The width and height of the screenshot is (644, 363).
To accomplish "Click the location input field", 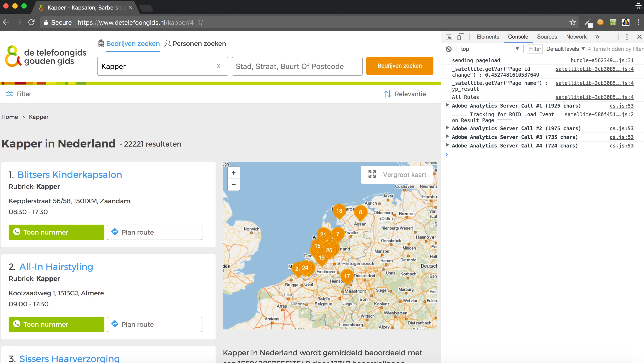I will 297,66.
